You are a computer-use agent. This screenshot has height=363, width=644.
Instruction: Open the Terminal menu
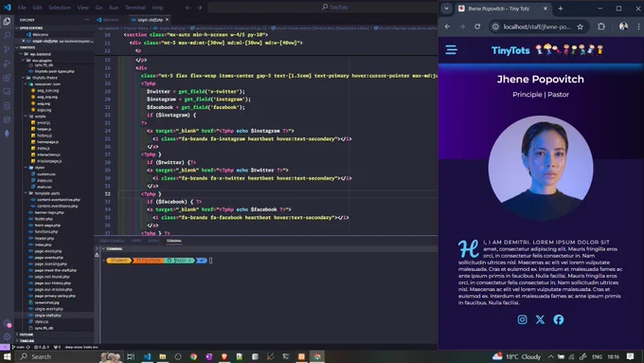pos(135,8)
